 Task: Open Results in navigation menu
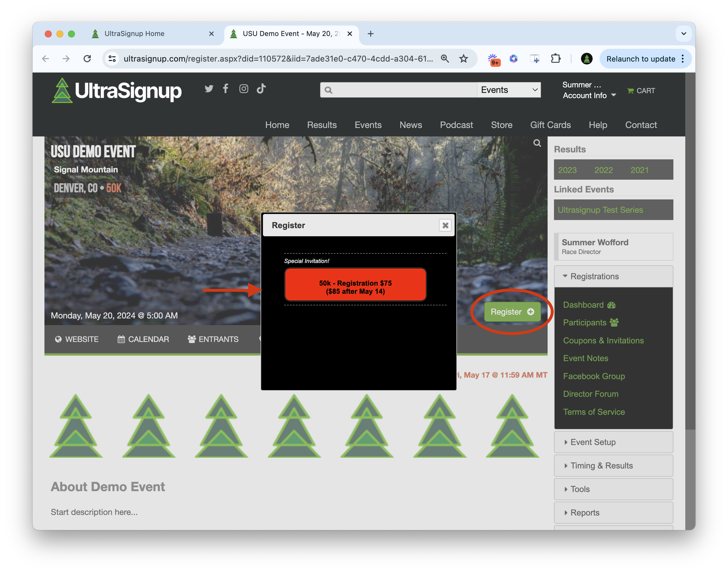(x=322, y=125)
